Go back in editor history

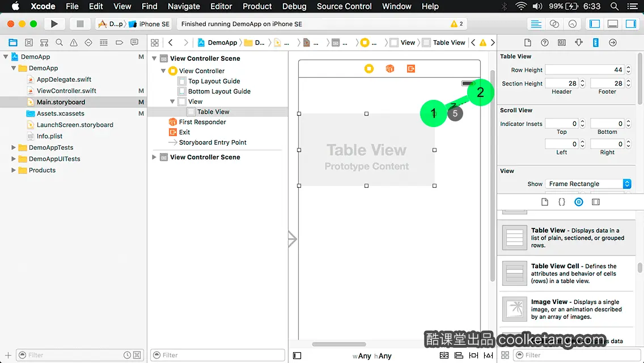point(171,43)
